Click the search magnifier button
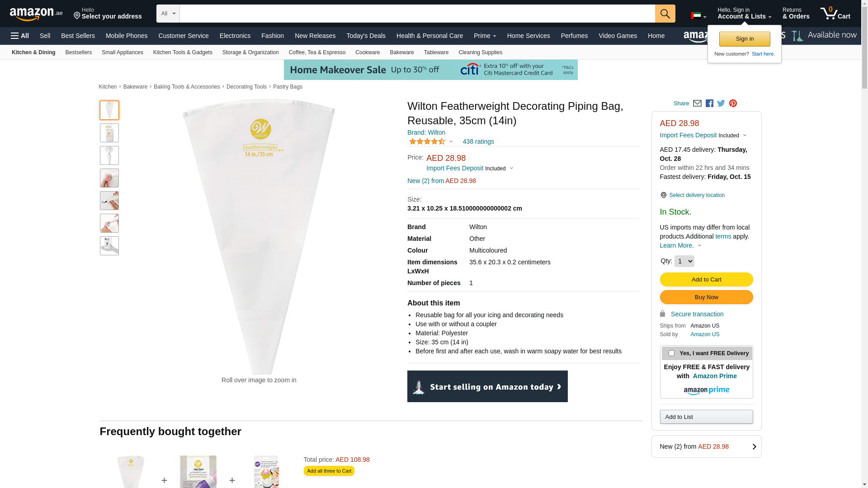Image resolution: width=868 pixels, height=488 pixels. click(x=665, y=14)
